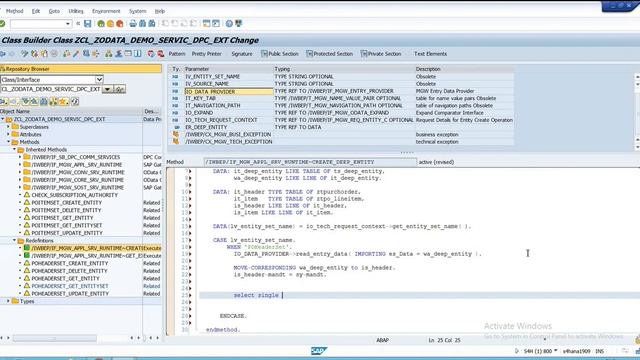
Task: Select the CHECK_SUBSCRIPTION_AUTHORITY method in tree
Action: (74, 195)
